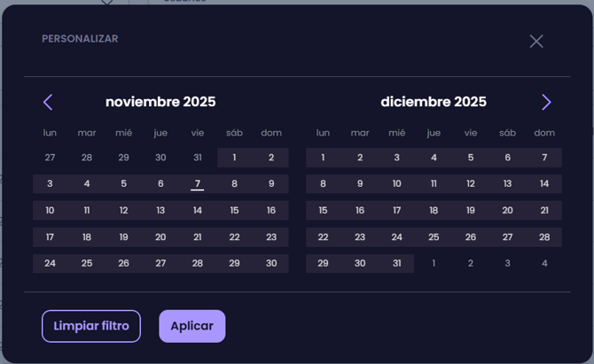Choose 10 diciembre 2025
594x364 pixels.
pyautogui.click(x=396, y=184)
